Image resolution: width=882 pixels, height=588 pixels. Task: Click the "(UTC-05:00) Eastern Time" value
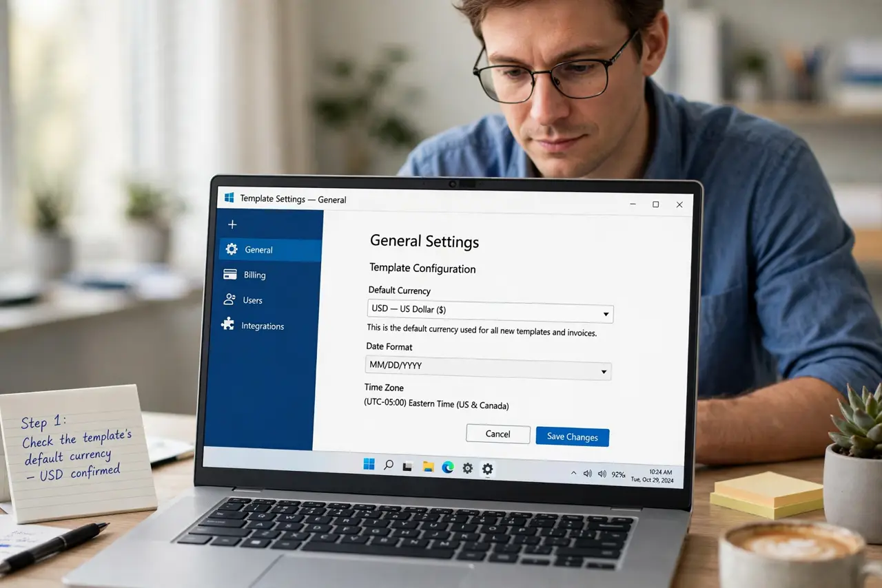coord(436,404)
